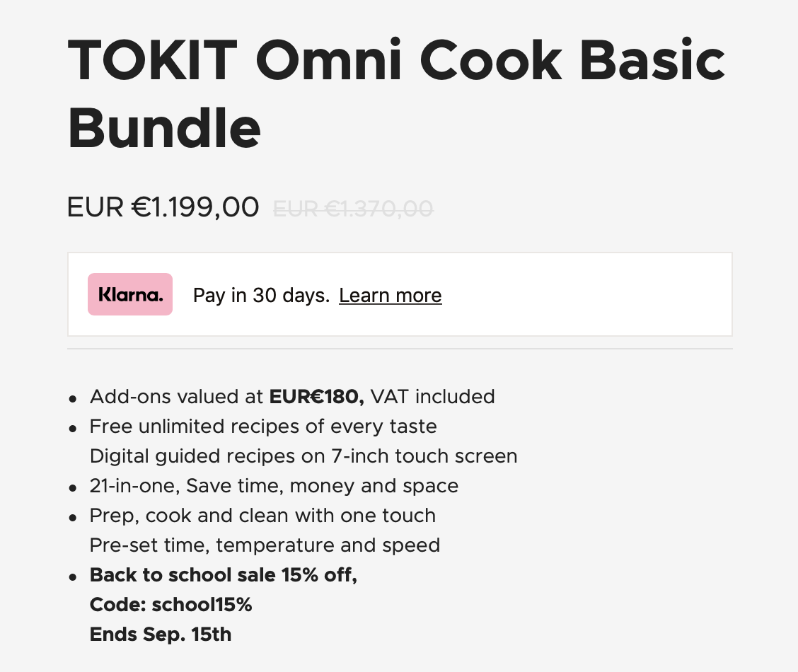798x672 pixels.
Task: Click Free unlimited recipes of every taste
Action: coord(263,427)
